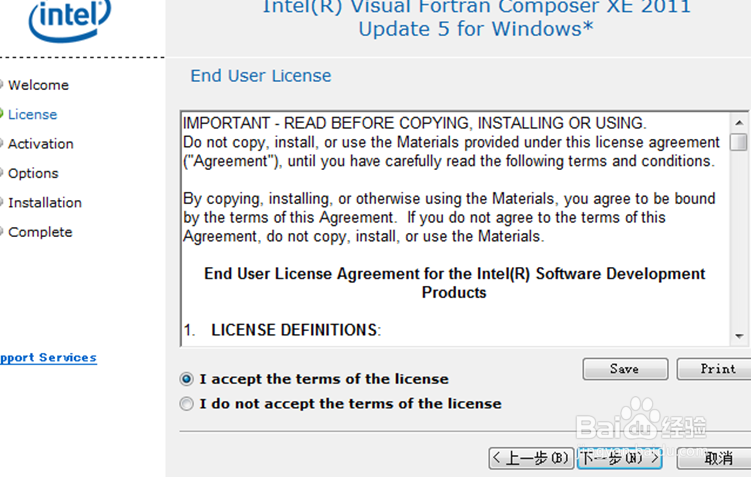
Task: Cancel setup with the 取消 button
Action: tap(715, 458)
